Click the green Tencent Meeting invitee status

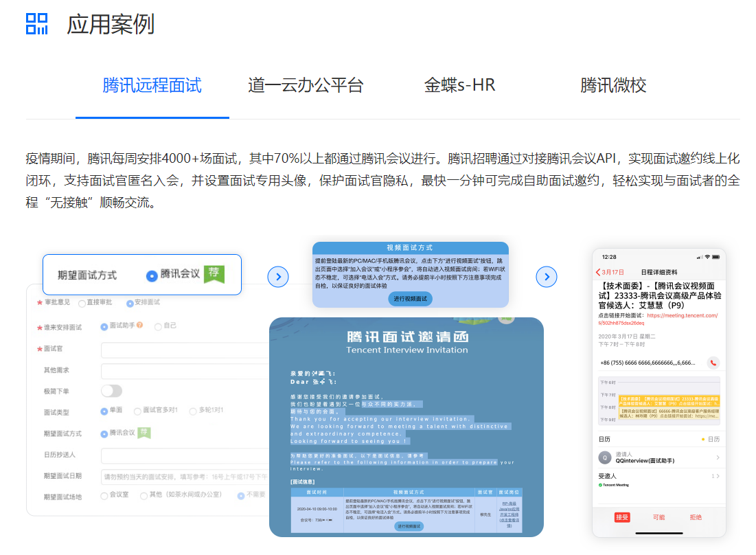614,485
